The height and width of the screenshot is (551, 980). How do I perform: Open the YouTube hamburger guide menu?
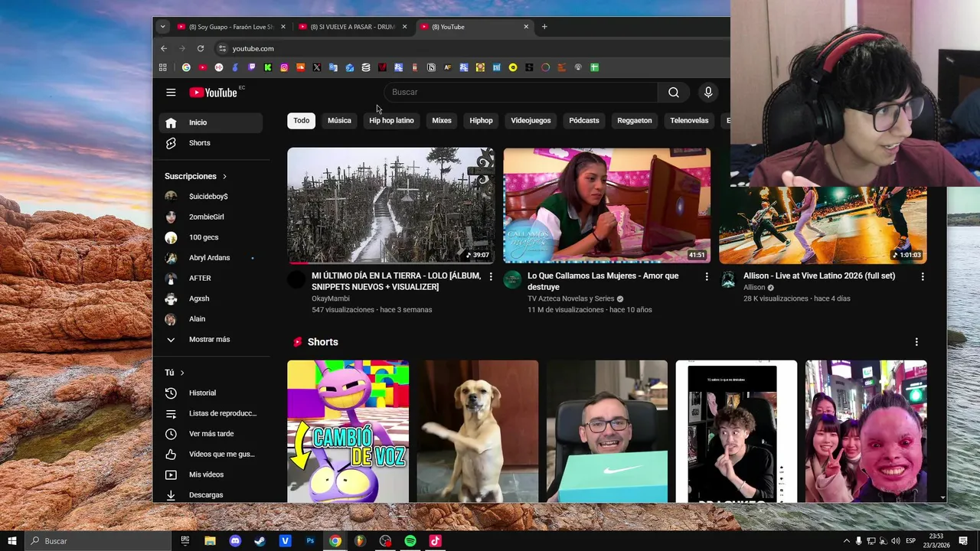(171, 93)
